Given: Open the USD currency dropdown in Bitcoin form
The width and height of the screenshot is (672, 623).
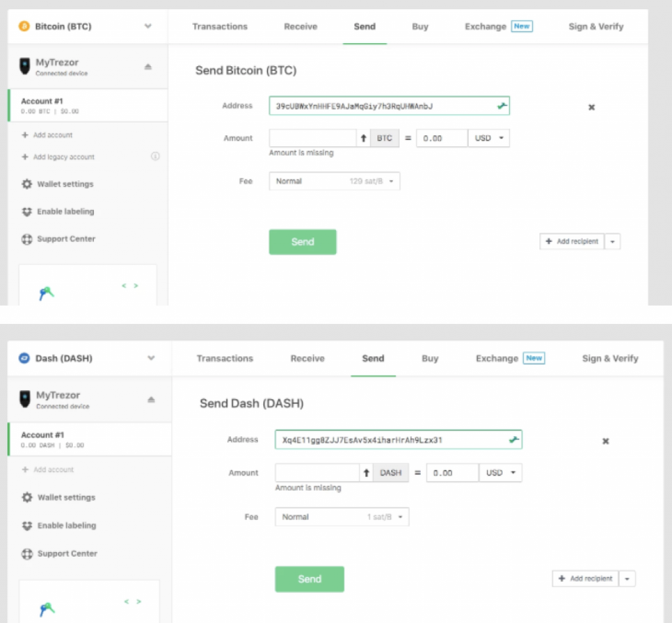Looking at the screenshot, I should click(x=489, y=138).
